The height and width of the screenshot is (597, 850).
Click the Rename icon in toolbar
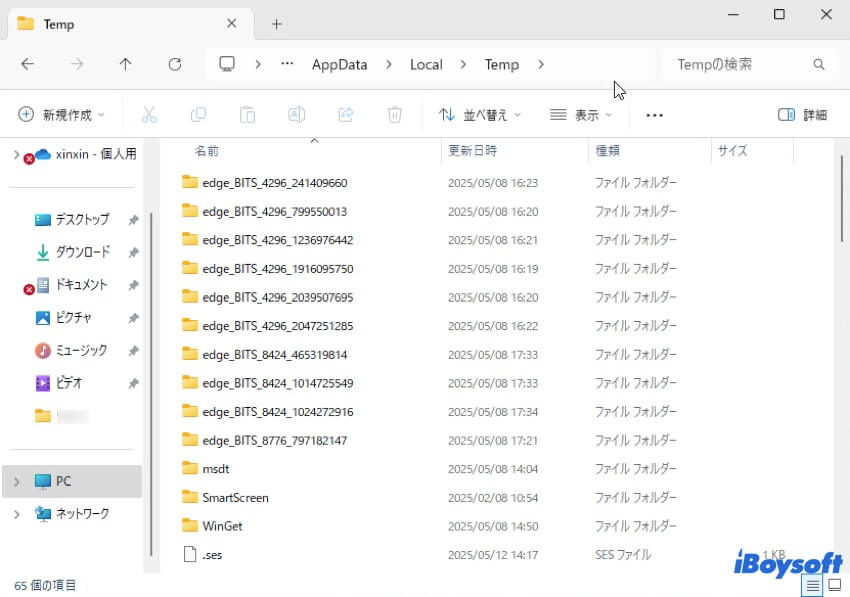(x=296, y=115)
